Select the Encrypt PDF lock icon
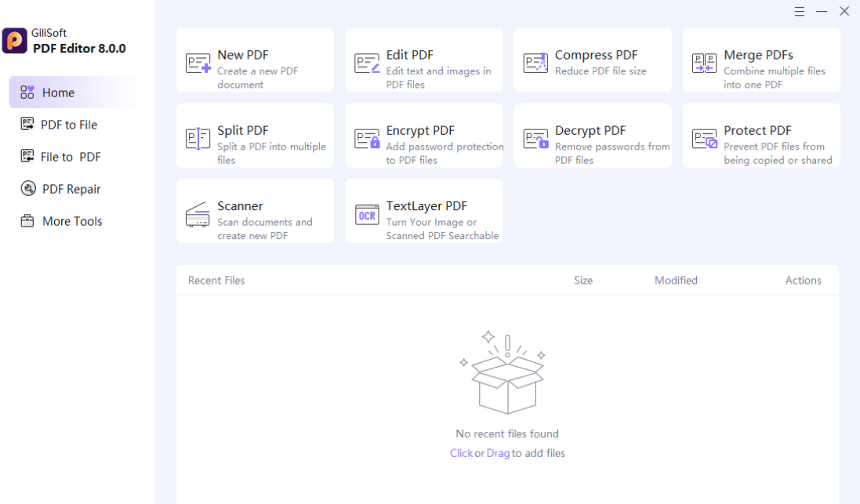 click(x=367, y=139)
